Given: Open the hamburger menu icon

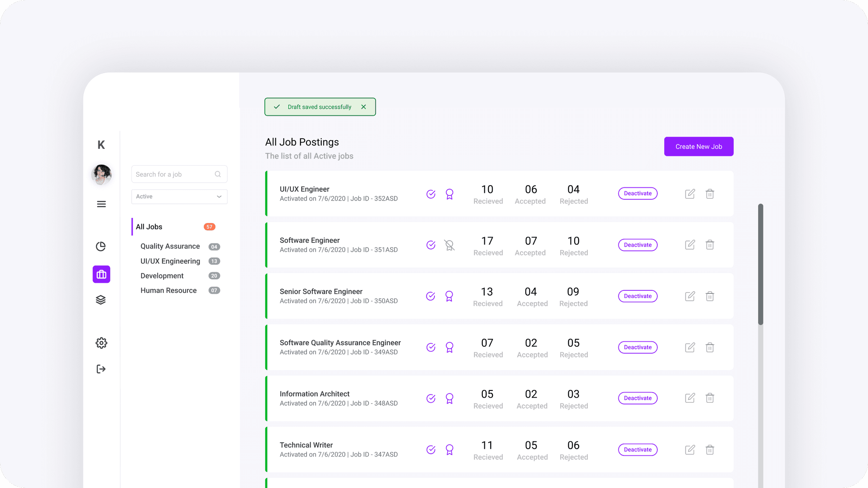Looking at the screenshot, I should tap(101, 204).
